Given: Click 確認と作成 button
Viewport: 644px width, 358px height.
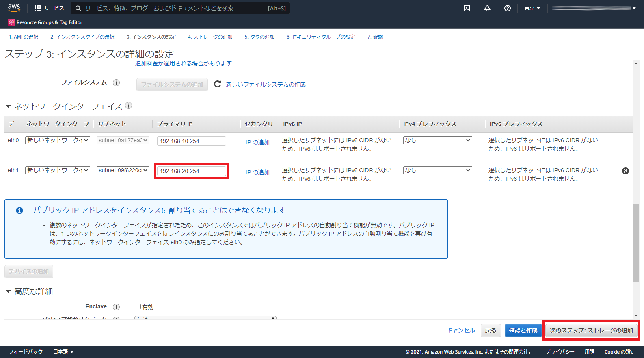Looking at the screenshot, I should click(x=523, y=330).
